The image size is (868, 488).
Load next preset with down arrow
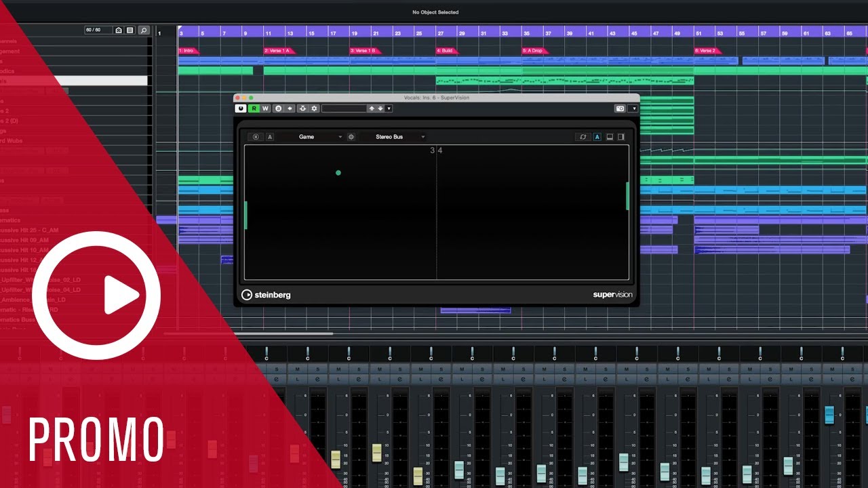pos(380,108)
